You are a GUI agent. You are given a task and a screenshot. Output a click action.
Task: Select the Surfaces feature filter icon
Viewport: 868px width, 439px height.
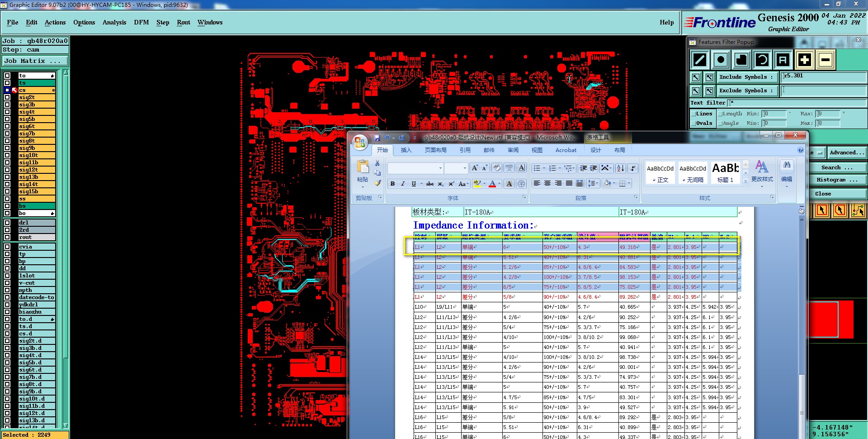pos(741,60)
